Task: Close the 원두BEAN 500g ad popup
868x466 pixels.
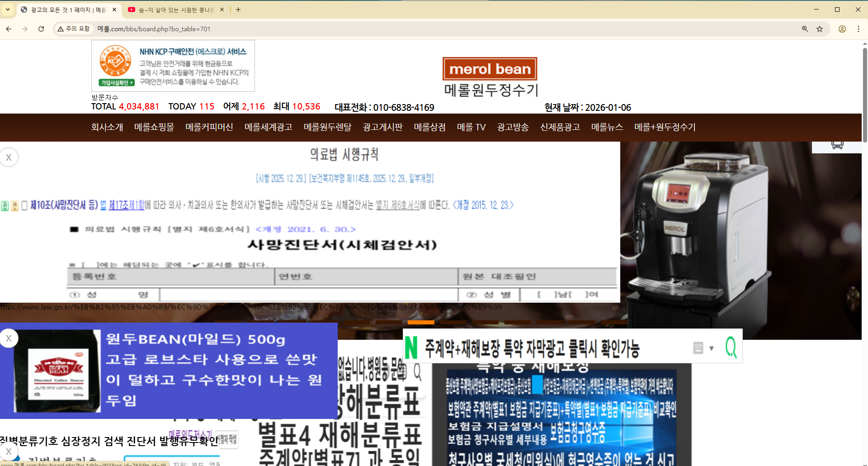Action: pyautogui.click(x=9, y=338)
